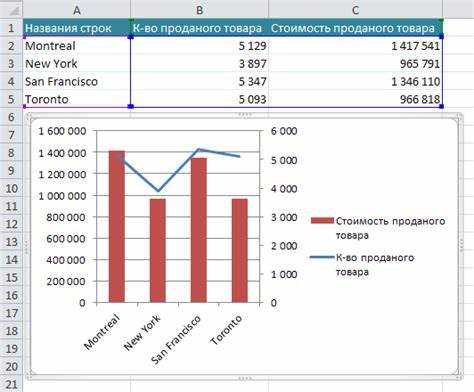Click chart's right edge sizing handle dots
This screenshot has height=392, width=474.
[462, 246]
